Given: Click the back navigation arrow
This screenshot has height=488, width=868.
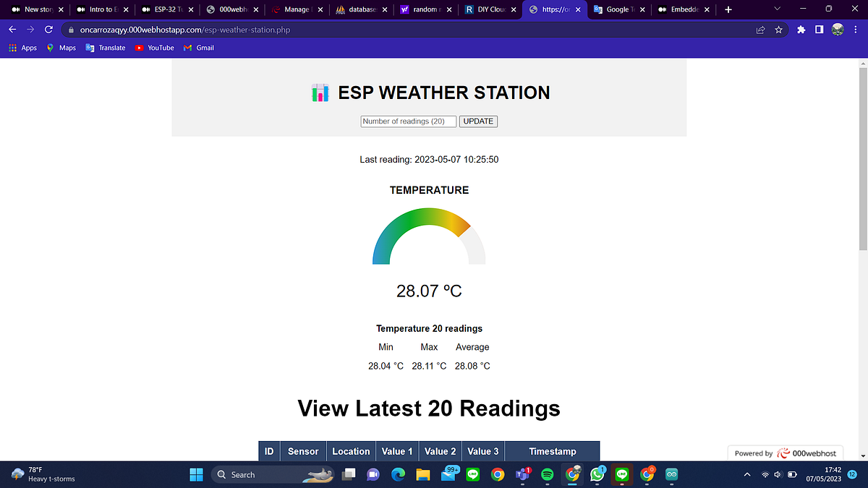Looking at the screenshot, I should click(12, 30).
